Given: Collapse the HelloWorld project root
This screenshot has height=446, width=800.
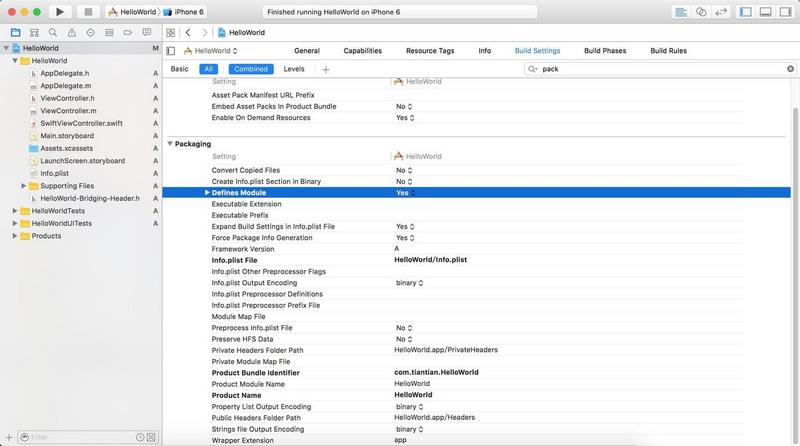Looking at the screenshot, I should [x=6, y=48].
